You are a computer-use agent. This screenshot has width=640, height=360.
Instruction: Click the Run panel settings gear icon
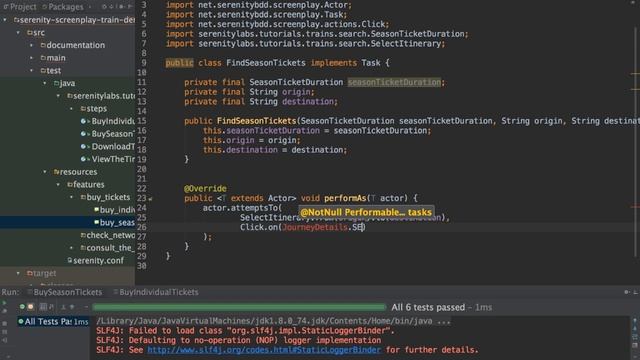627,292
